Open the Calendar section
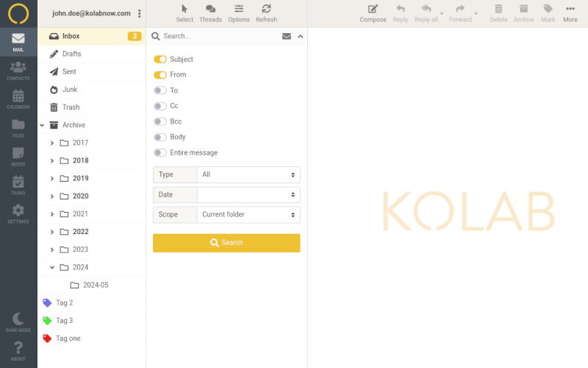 tap(18, 99)
